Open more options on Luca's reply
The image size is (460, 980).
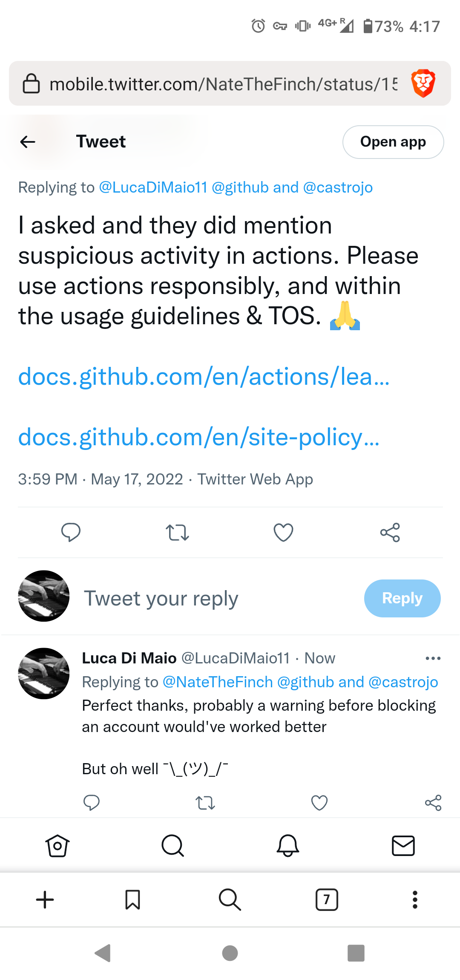433,658
